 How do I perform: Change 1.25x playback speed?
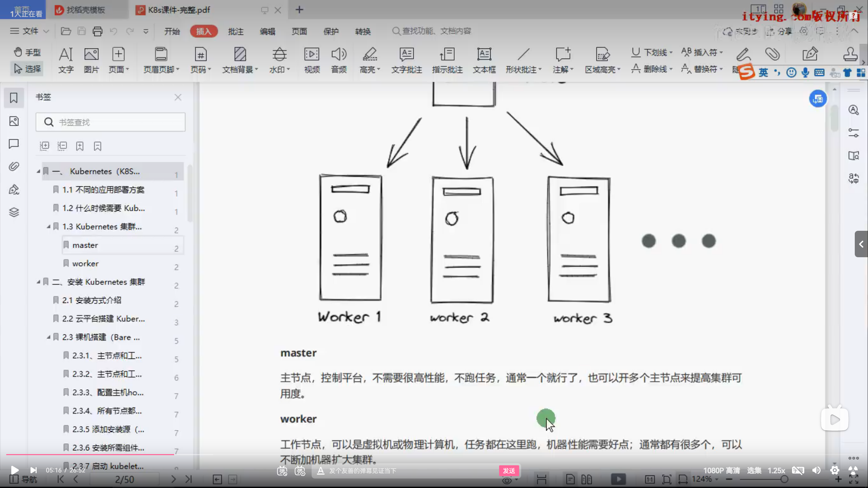776,470
